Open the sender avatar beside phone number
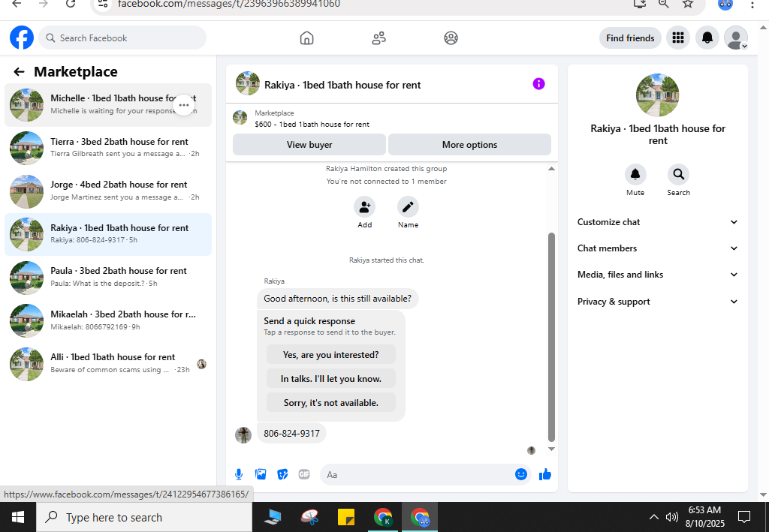The image size is (769, 532). 243,434
